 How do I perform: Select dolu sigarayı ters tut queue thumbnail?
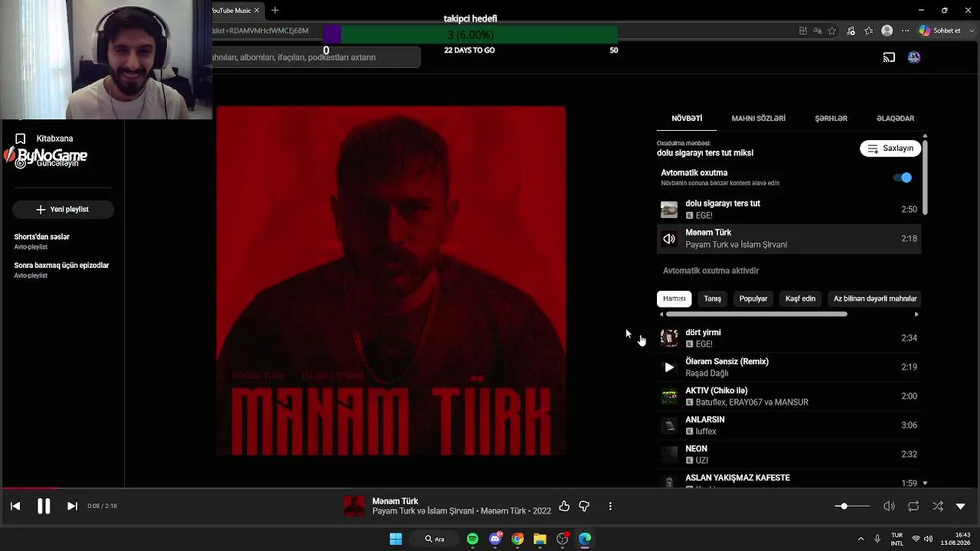669,210
